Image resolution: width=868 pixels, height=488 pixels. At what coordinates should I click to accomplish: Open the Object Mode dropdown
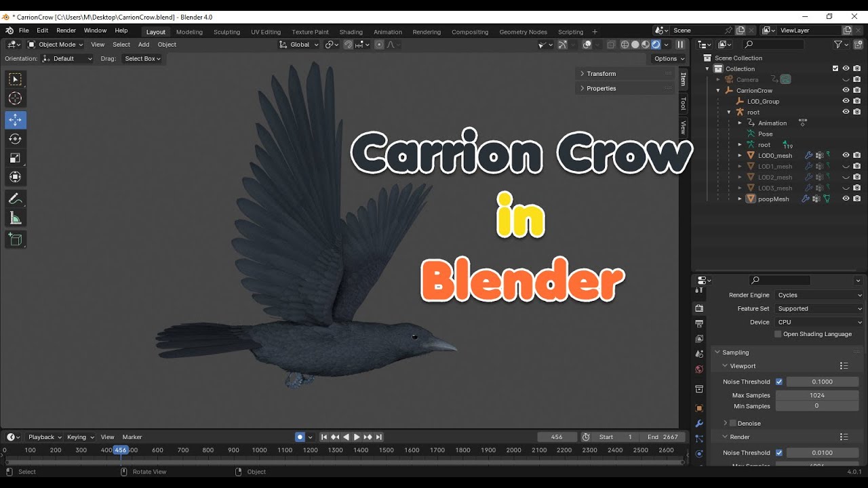tap(56, 45)
